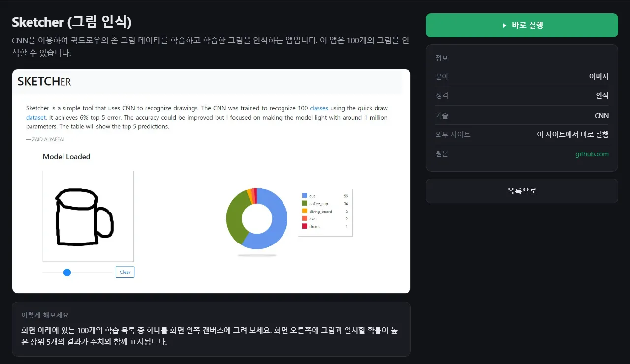Click the Model Loaded text in preview
Viewport: 630px width, 364px height.
pos(66,157)
